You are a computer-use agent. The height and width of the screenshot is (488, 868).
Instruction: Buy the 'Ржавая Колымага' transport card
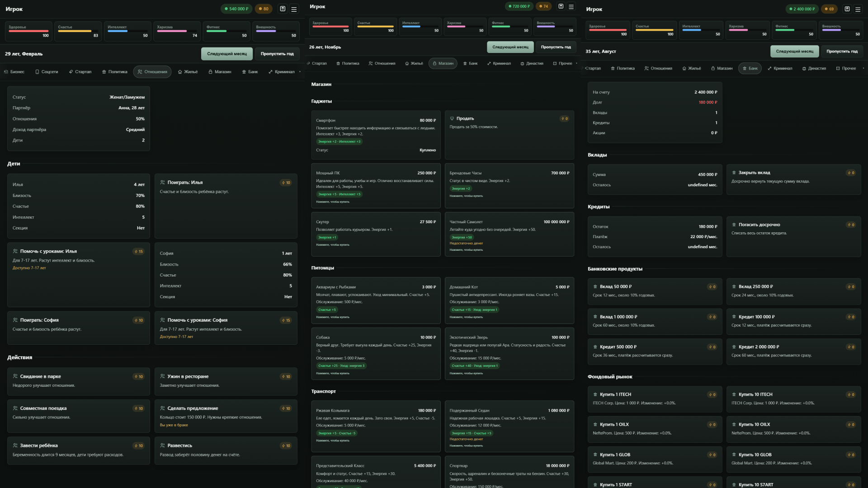(x=376, y=427)
